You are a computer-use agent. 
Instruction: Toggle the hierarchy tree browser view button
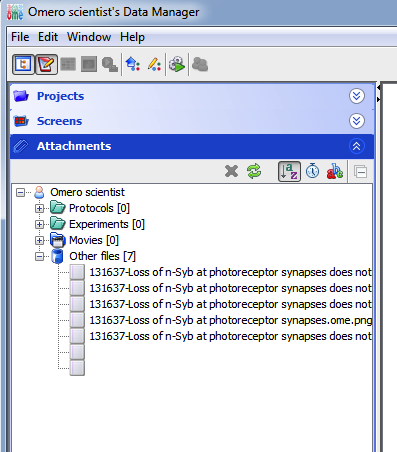23,64
